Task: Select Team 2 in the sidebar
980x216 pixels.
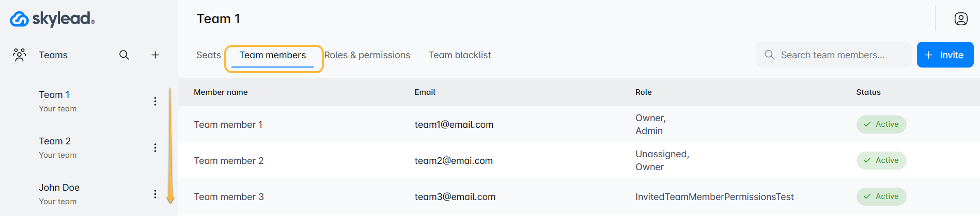Action: pyautogui.click(x=55, y=141)
